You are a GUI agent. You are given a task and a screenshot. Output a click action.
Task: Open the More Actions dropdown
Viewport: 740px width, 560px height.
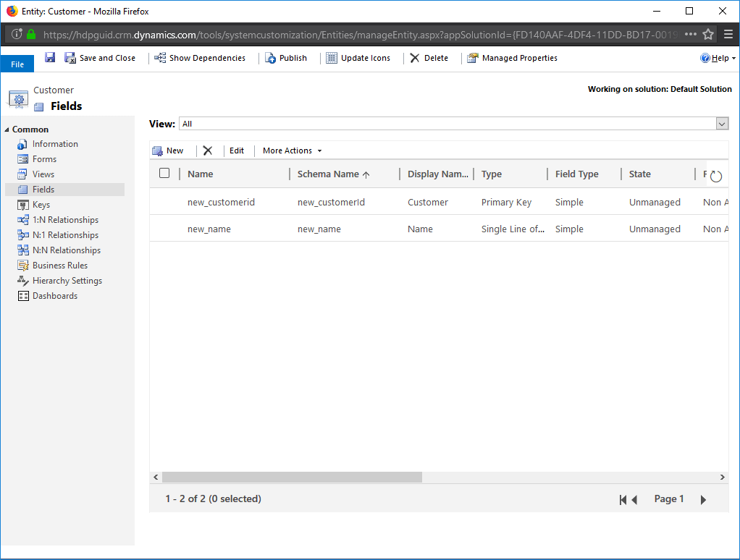click(290, 150)
